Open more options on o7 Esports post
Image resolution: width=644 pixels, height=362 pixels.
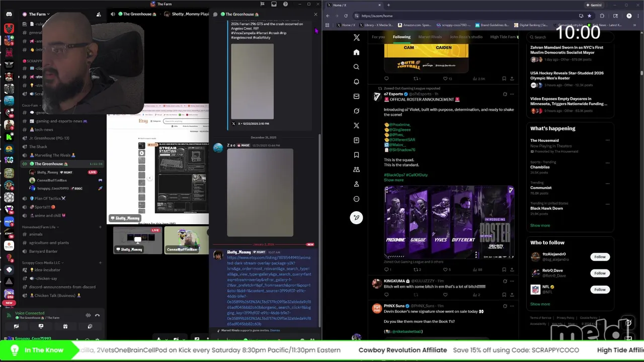pos(512,94)
